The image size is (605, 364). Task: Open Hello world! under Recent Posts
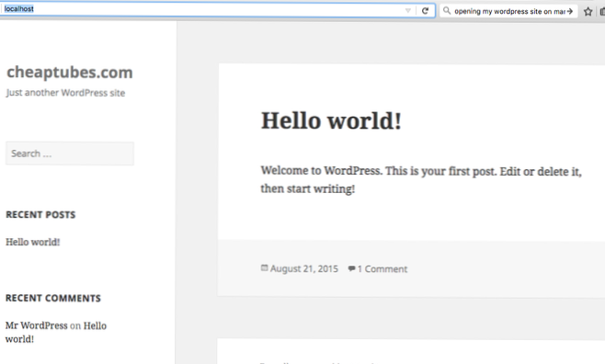(x=33, y=242)
